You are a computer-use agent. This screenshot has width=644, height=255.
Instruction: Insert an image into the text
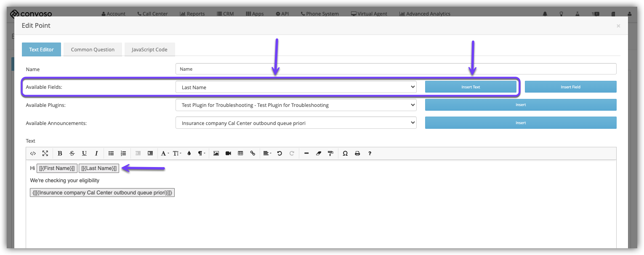click(216, 154)
